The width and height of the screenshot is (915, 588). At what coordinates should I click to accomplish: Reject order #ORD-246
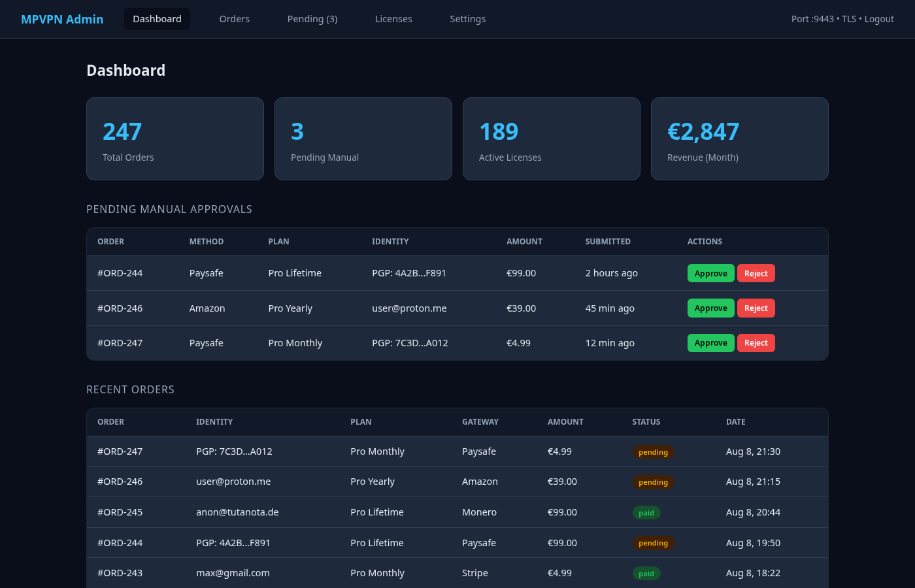click(756, 308)
